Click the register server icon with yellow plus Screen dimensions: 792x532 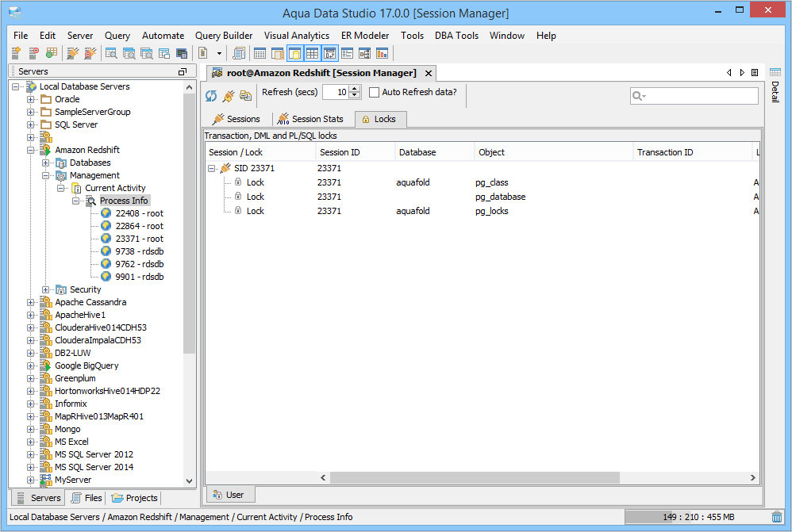click(x=16, y=53)
